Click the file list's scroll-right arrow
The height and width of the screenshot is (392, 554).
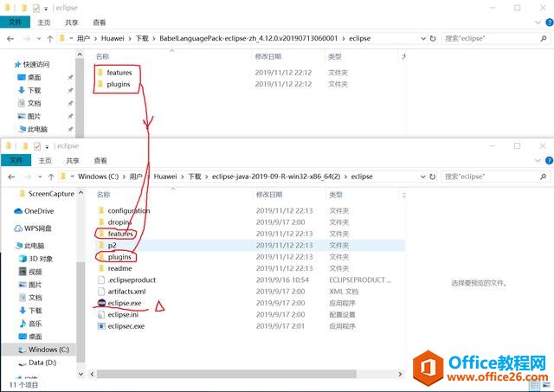point(400,374)
